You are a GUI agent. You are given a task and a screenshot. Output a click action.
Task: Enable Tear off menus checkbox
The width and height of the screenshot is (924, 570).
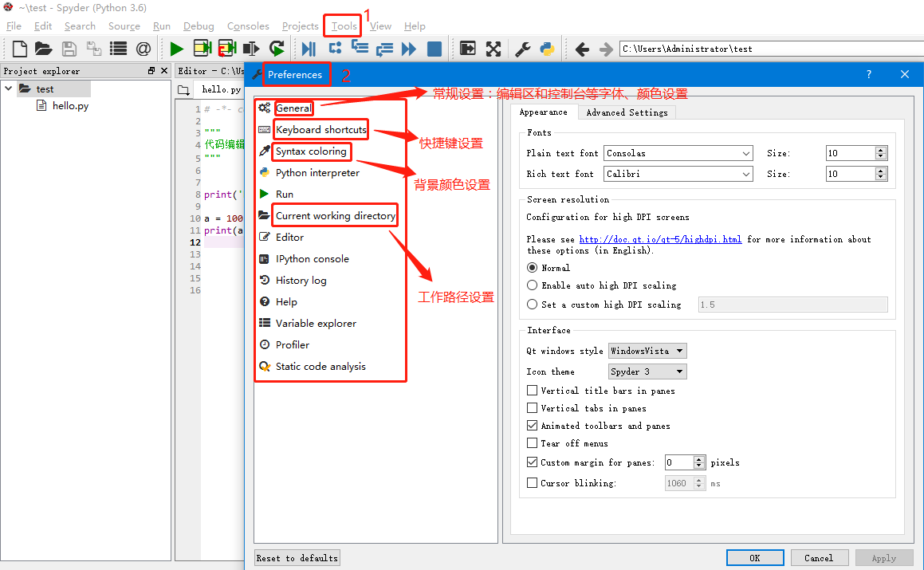[x=532, y=442]
